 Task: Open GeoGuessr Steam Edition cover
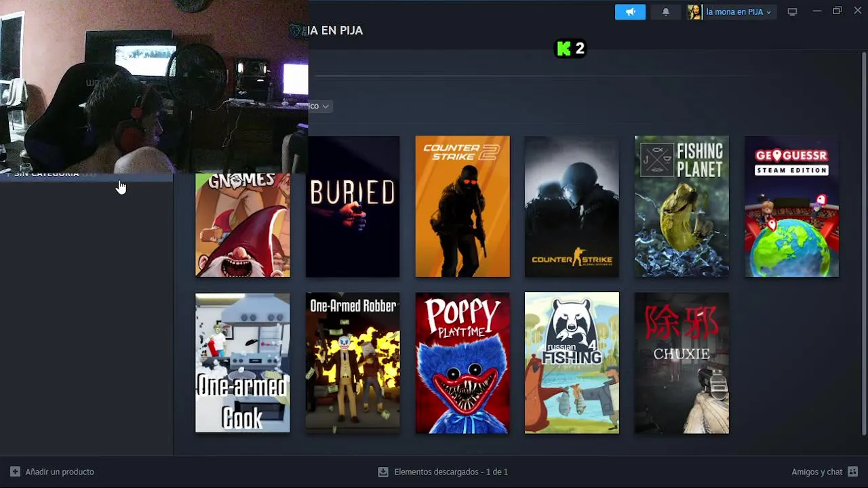[x=791, y=207]
